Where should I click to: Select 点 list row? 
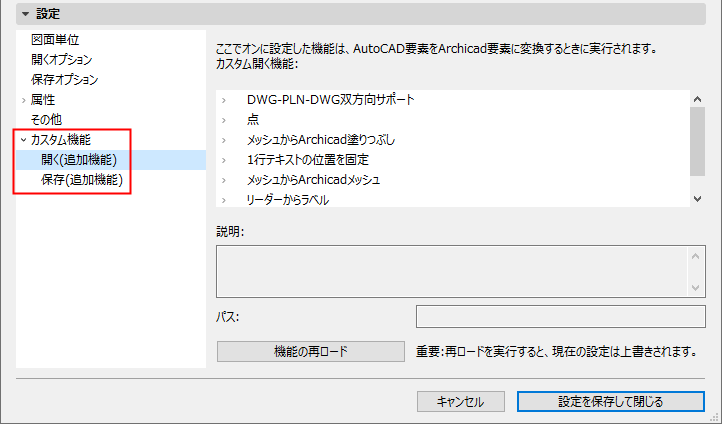[453, 120]
